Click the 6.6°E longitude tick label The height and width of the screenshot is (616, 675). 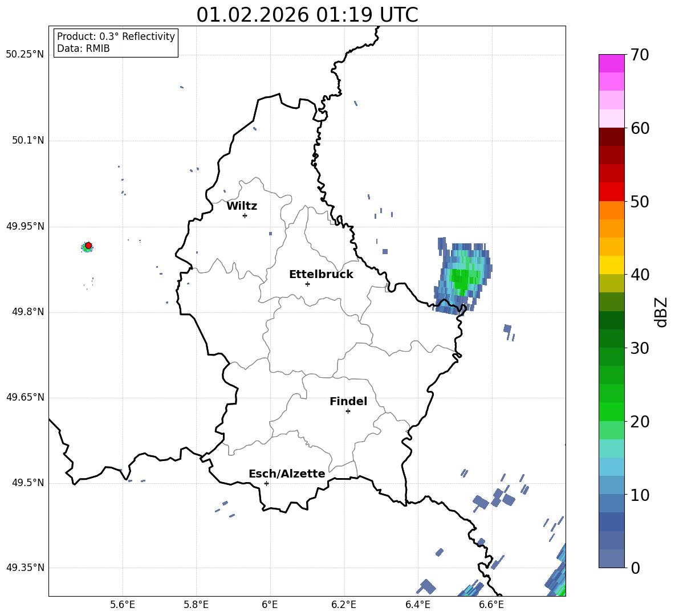click(491, 605)
